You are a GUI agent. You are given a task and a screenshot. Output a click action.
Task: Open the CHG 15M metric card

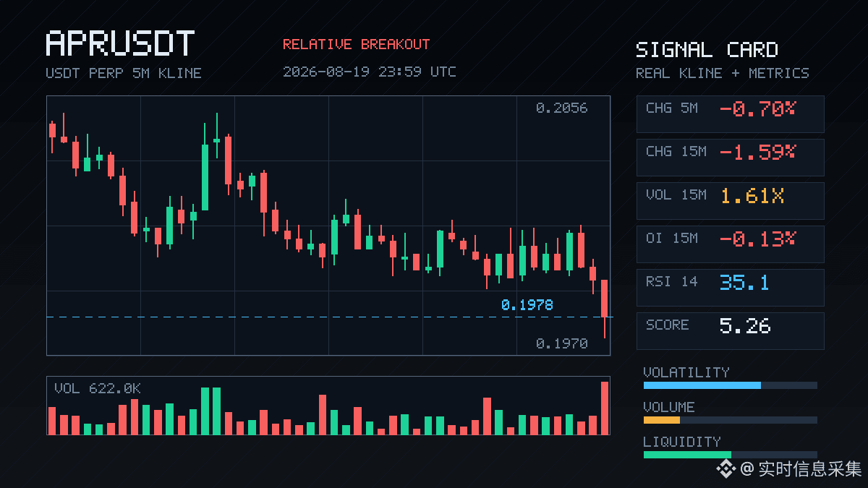(x=730, y=157)
